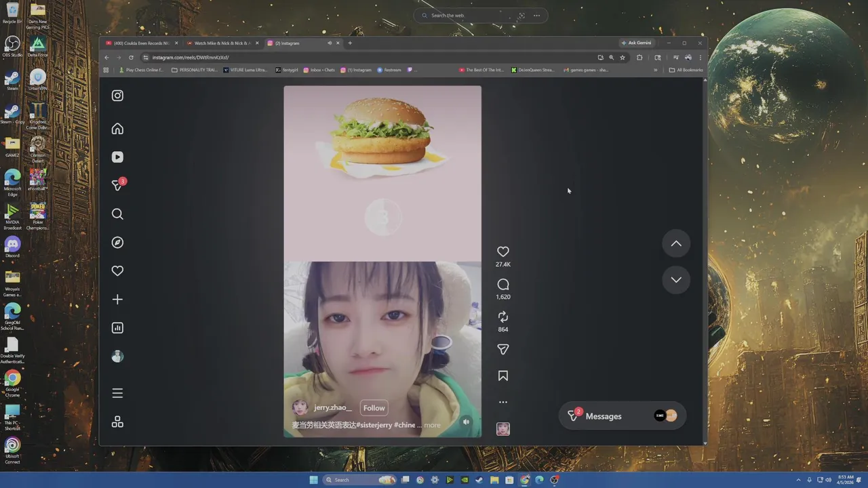
Task: Open the floating Messages panel
Action: [623, 416]
